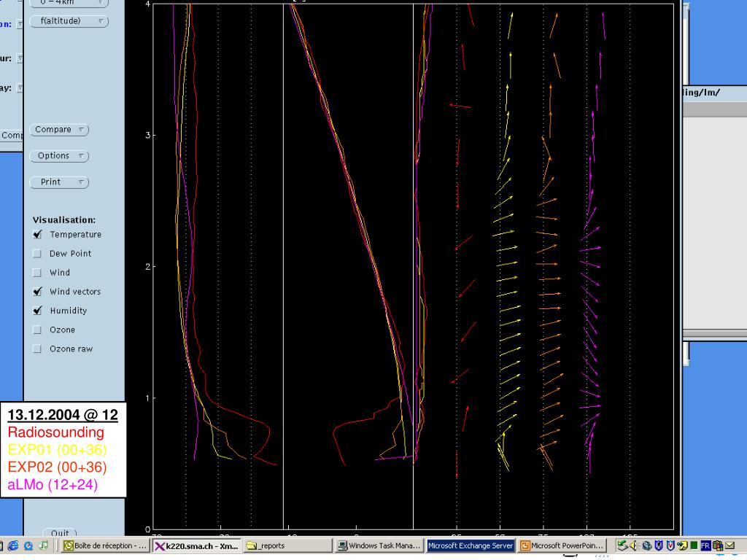Click the altitude axis label 2
Image resolution: width=747 pixels, height=560 pixels.
[x=147, y=267]
